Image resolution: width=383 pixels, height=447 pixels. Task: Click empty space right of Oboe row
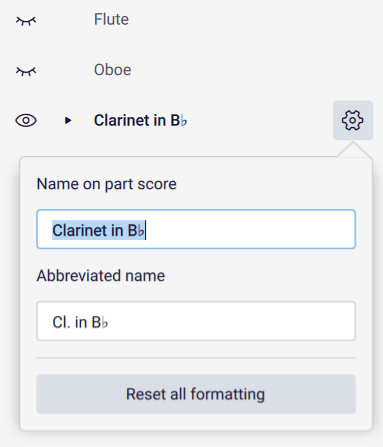(x=253, y=70)
